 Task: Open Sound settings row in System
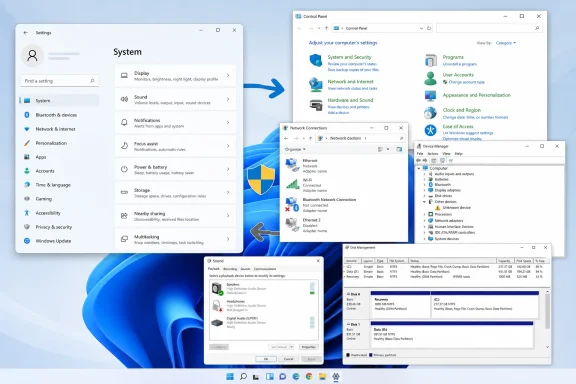click(x=175, y=99)
